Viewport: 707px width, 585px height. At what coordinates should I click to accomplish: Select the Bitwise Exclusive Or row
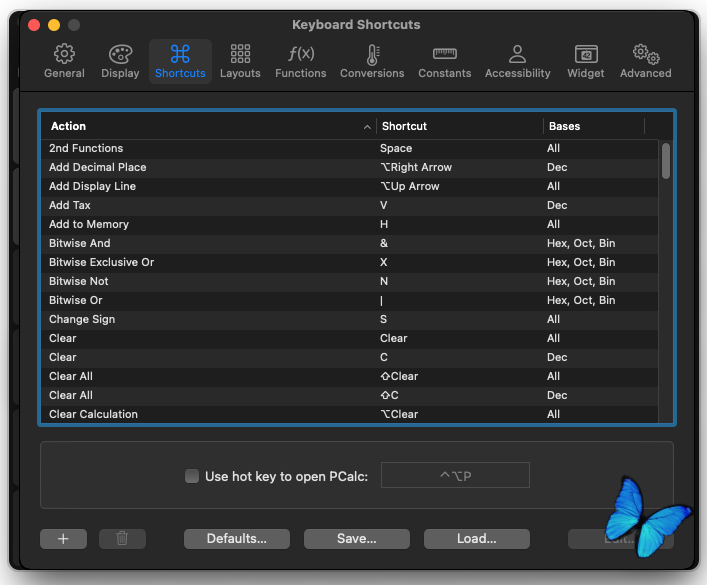pyautogui.click(x=349, y=262)
